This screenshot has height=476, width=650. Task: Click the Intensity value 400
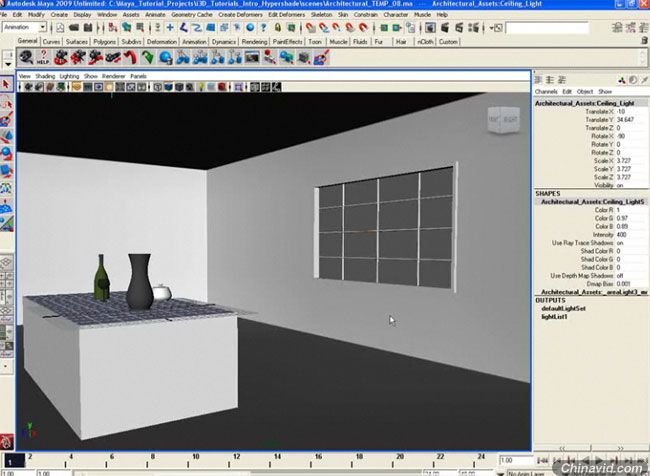pyautogui.click(x=631, y=235)
